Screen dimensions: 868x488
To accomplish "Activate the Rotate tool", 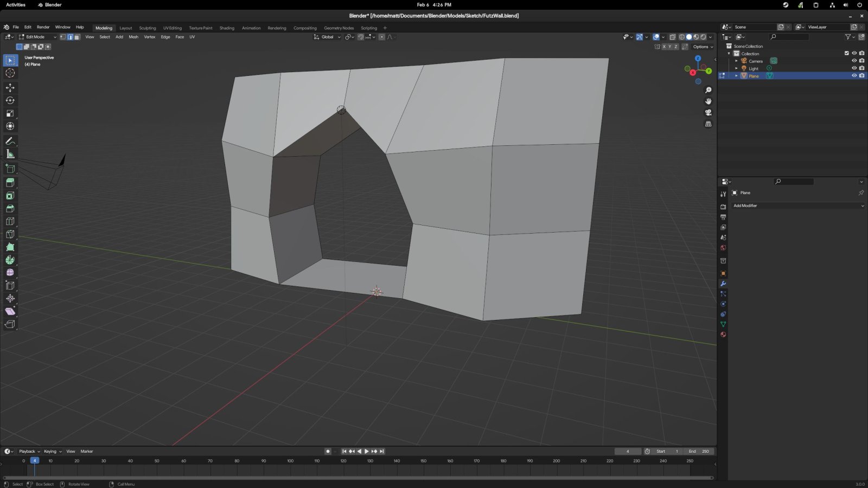I will click(10, 100).
